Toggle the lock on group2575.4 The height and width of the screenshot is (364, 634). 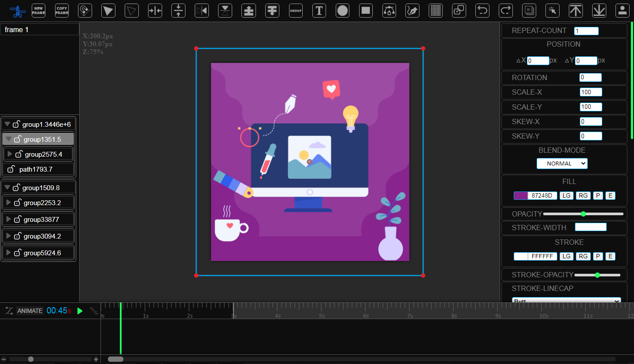pos(19,154)
